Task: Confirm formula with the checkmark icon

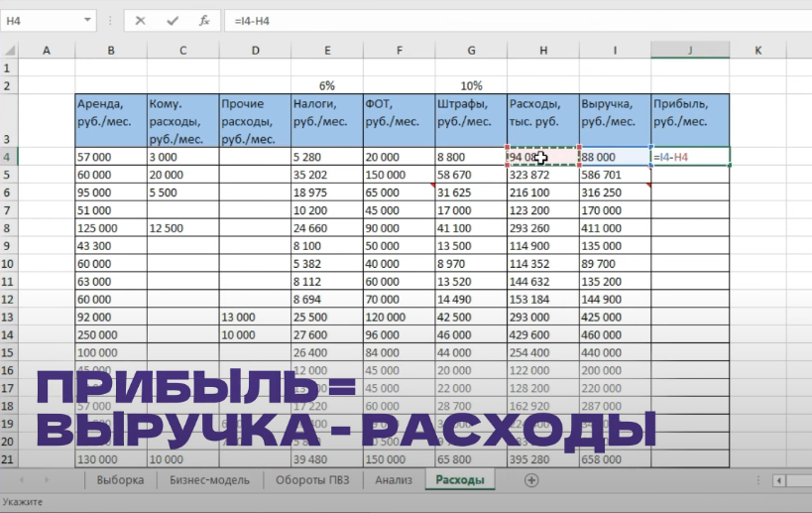Action: point(173,21)
